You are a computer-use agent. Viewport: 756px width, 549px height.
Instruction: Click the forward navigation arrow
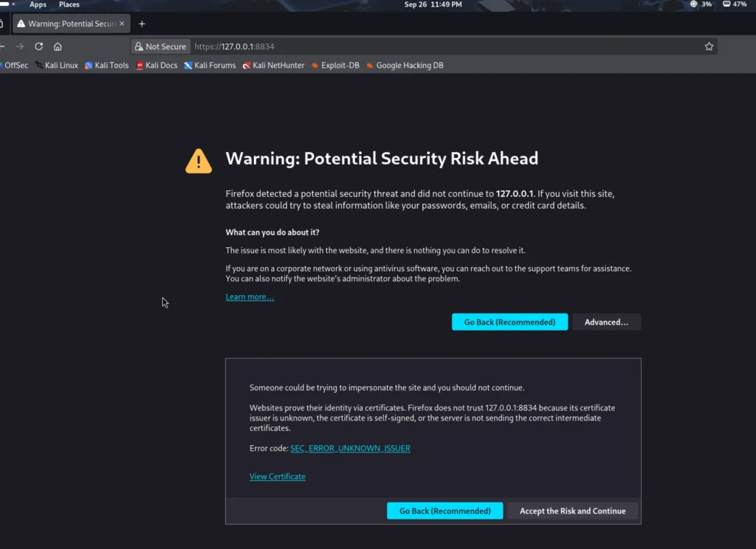pos(20,46)
